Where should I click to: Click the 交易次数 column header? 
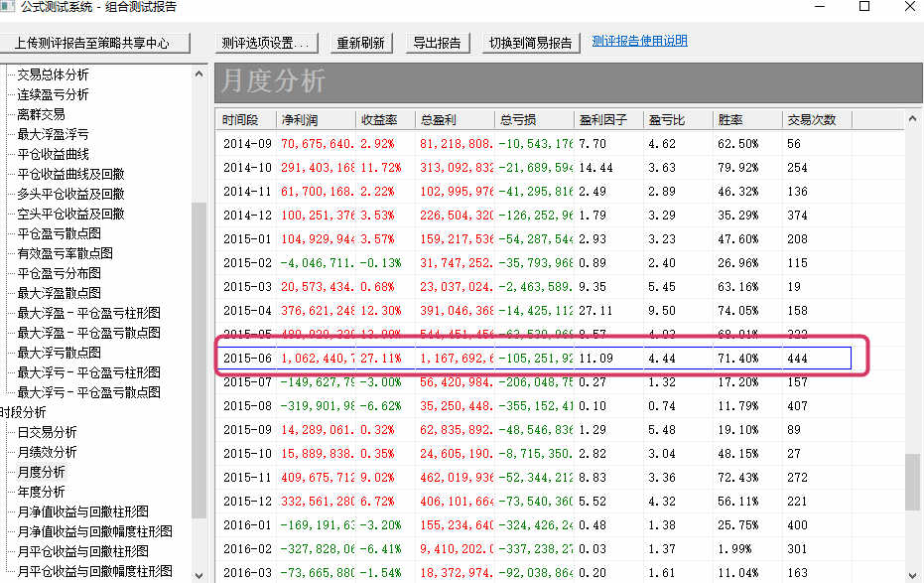(812, 119)
